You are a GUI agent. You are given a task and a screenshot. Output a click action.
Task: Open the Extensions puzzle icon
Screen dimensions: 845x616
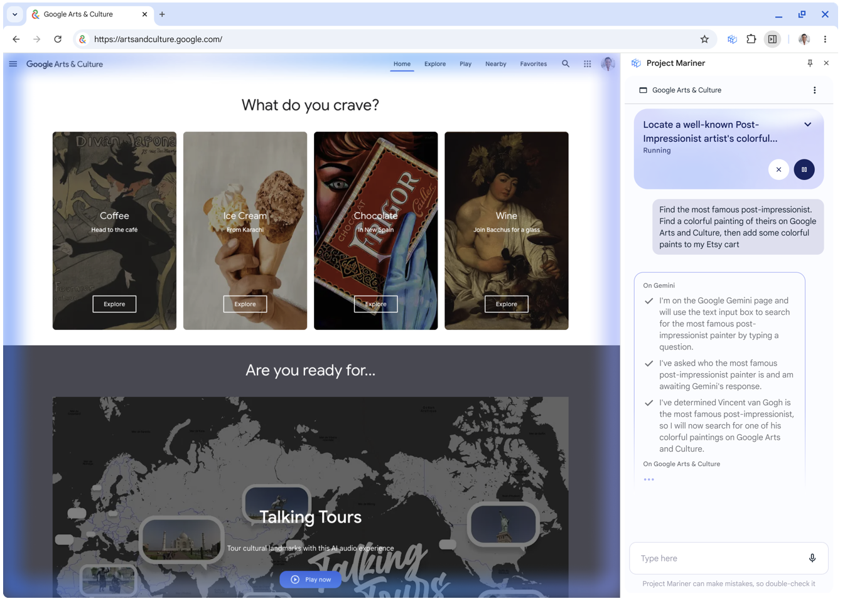pos(751,39)
